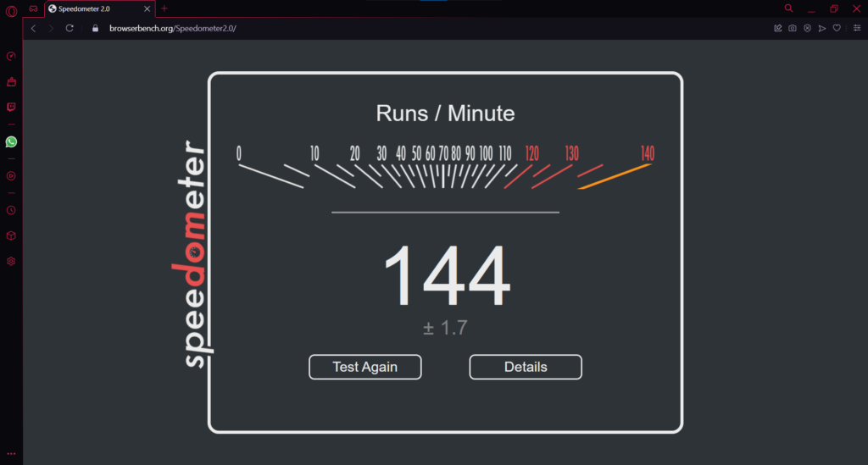868x465 pixels.
Task: Restore down the browser window
Action: click(834, 8)
